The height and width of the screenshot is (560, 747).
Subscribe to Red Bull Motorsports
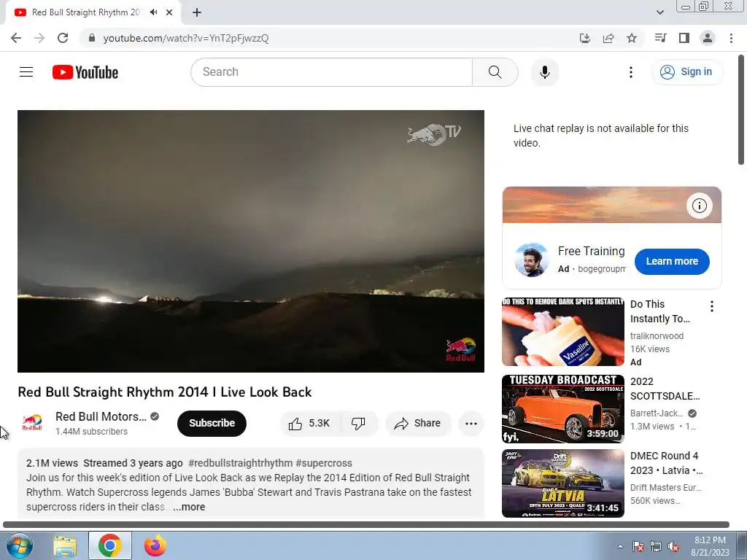[212, 423]
